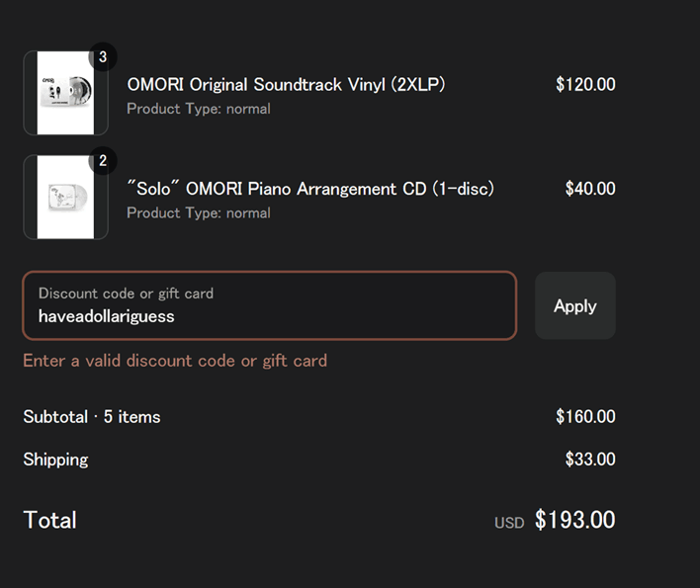Viewport: 700px width, 588px height.
Task: Click the USD currency indicator
Action: [x=509, y=523]
